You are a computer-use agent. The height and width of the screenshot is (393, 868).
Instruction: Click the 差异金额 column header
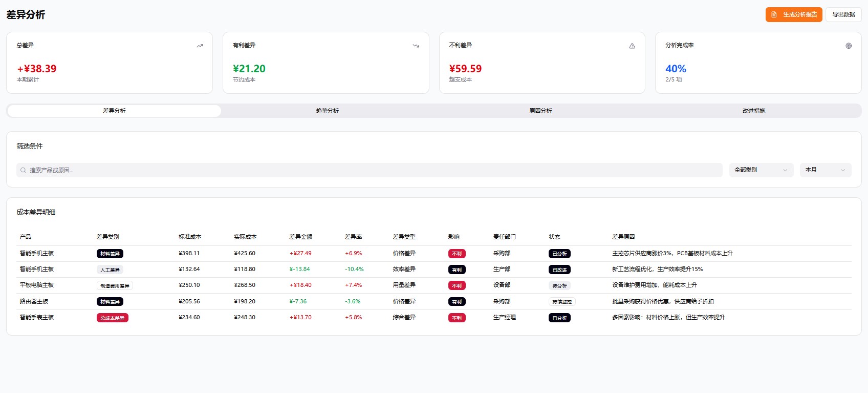[x=300, y=237]
